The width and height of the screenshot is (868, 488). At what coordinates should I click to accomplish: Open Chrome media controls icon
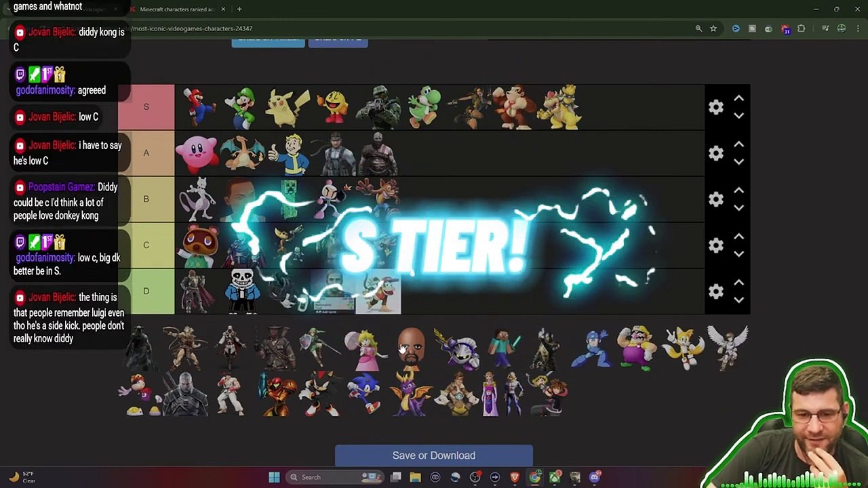click(825, 28)
